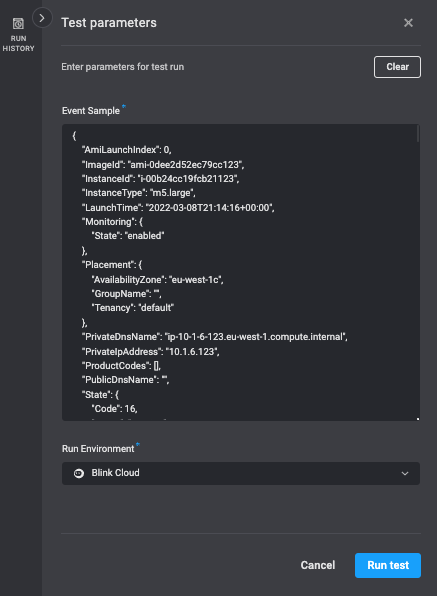This screenshot has height=596, width=437.
Task: Click the circular chevron arrow beside Test parameters
Action: pyautogui.click(x=42, y=18)
